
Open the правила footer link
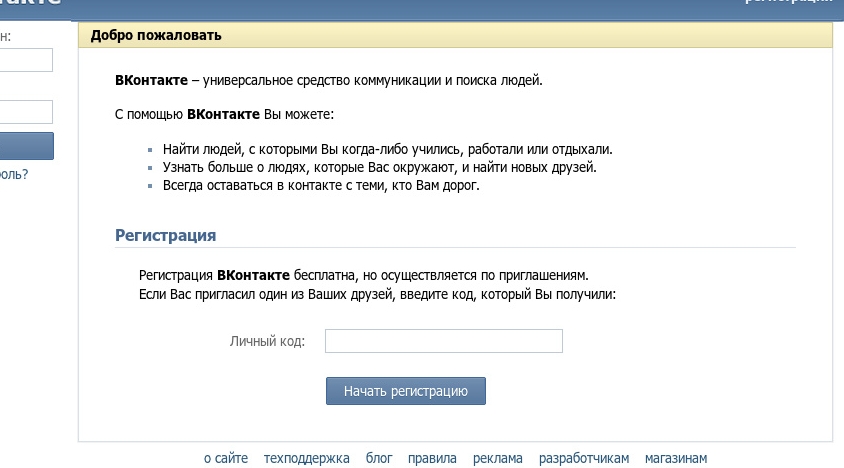tap(432, 458)
